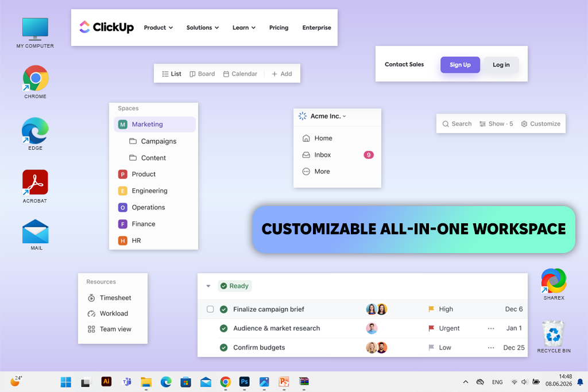The width and height of the screenshot is (588, 392).
Task: Expand the Product dropdown menu
Action: tap(158, 28)
